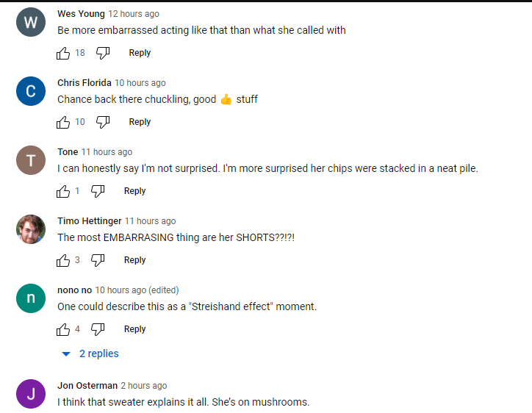Like nono no's Streisand effect comment
Image resolution: width=532 pixels, height=413 pixels.
point(63,329)
